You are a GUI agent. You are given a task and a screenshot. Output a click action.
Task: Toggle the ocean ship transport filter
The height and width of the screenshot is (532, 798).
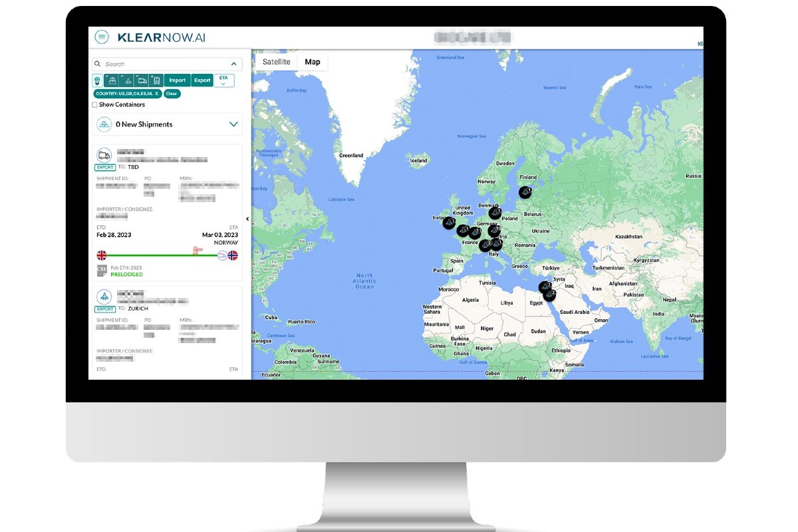(112, 80)
